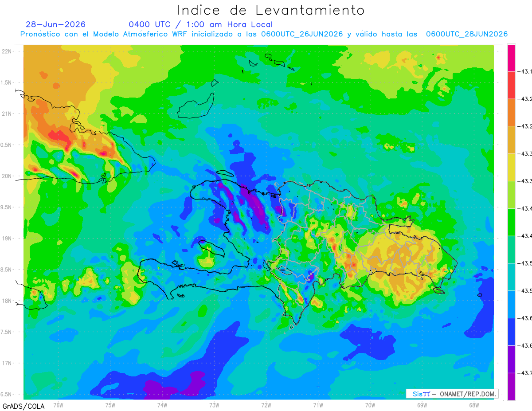
Task: Click the "70W" longitude label
Action: (x=370, y=405)
